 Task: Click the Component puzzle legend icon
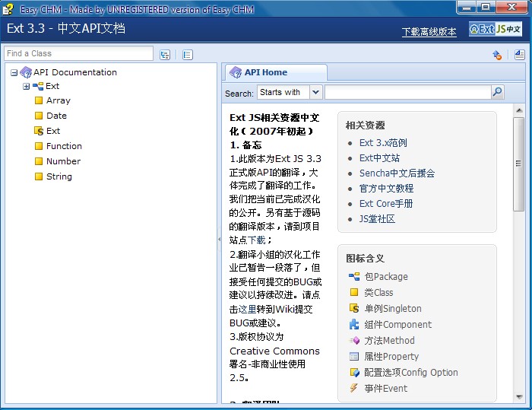tap(354, 324)
